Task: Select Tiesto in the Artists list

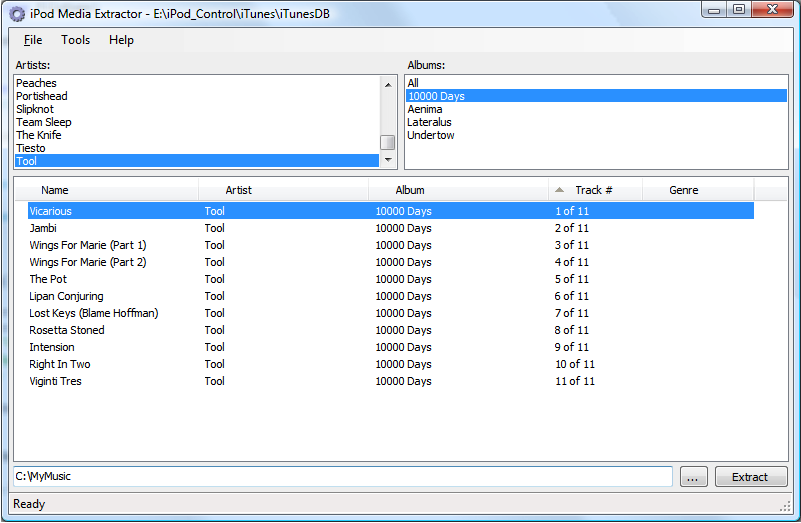Action: (197, 148)
